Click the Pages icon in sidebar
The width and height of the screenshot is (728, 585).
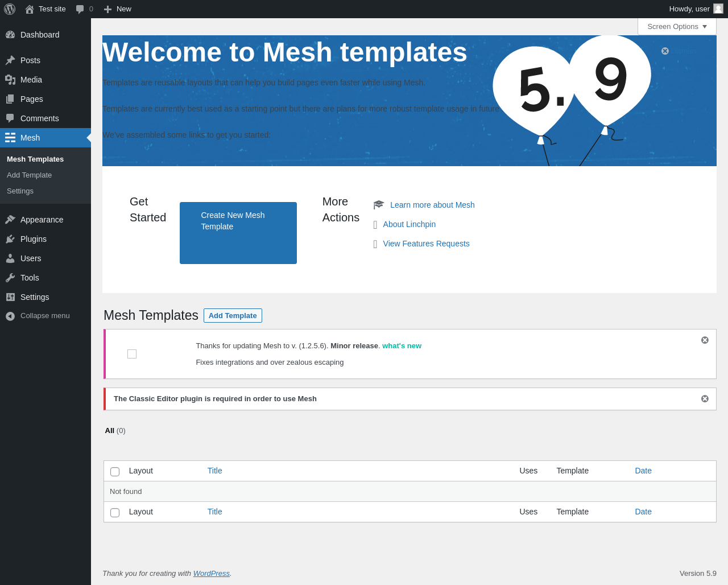pos(10,99)
